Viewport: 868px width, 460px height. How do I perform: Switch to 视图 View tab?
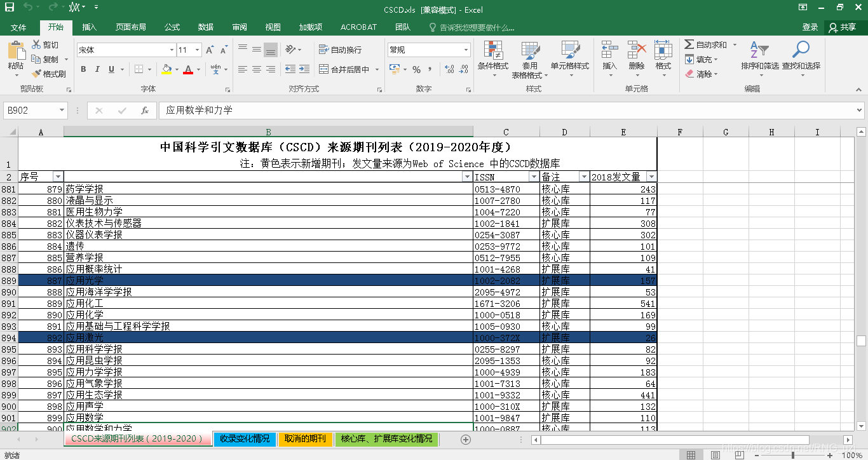[273, 27]
